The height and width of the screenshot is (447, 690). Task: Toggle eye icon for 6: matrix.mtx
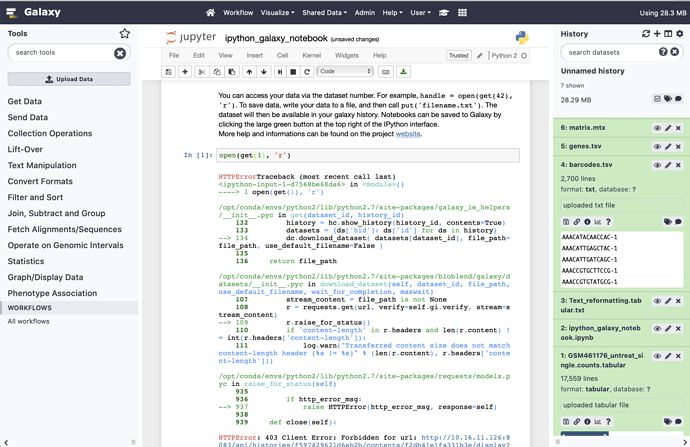657,128
